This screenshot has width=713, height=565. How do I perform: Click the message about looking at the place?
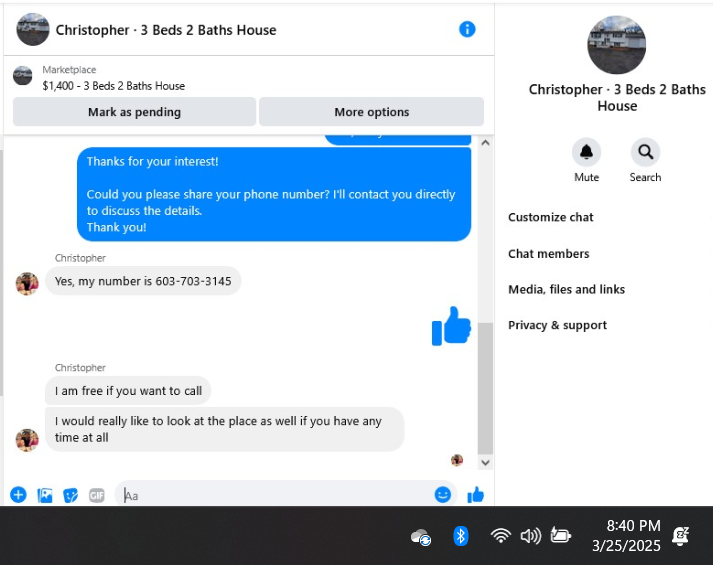pyautogui.click(x=225, y=430)
